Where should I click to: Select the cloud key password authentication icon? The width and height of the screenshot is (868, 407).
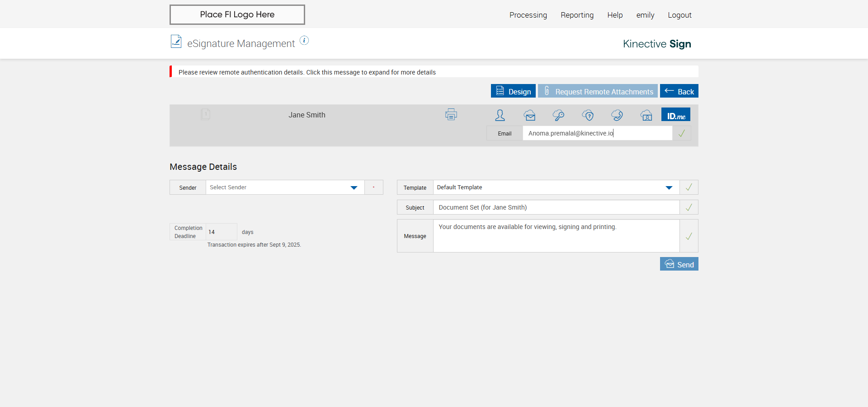[x=558, y=115]
